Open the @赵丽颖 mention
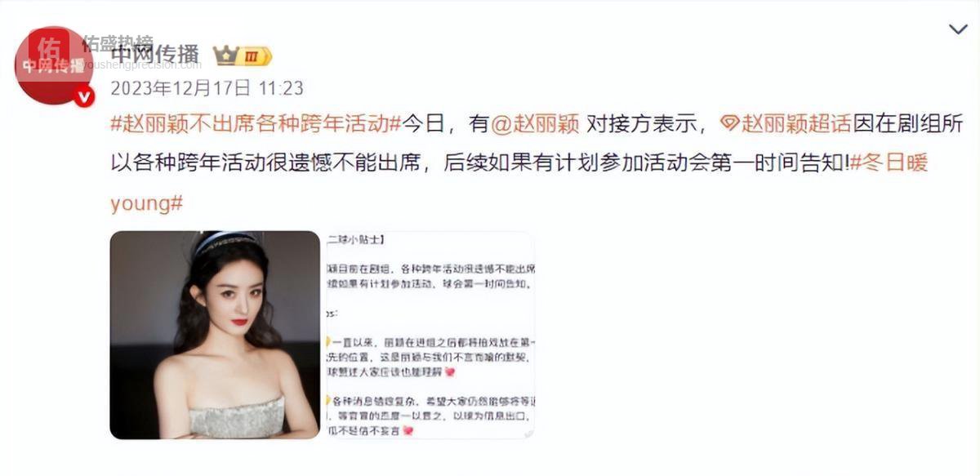This screenshot has height=476, width=980. [534, 124]
